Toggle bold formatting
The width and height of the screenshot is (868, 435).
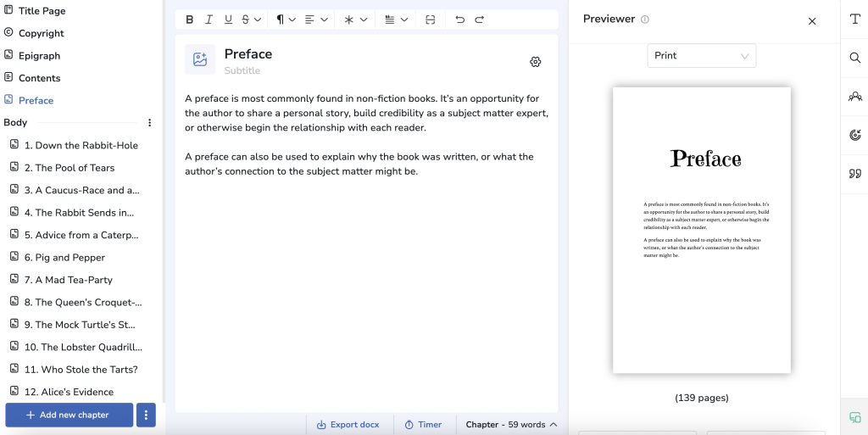coord(190,20)
